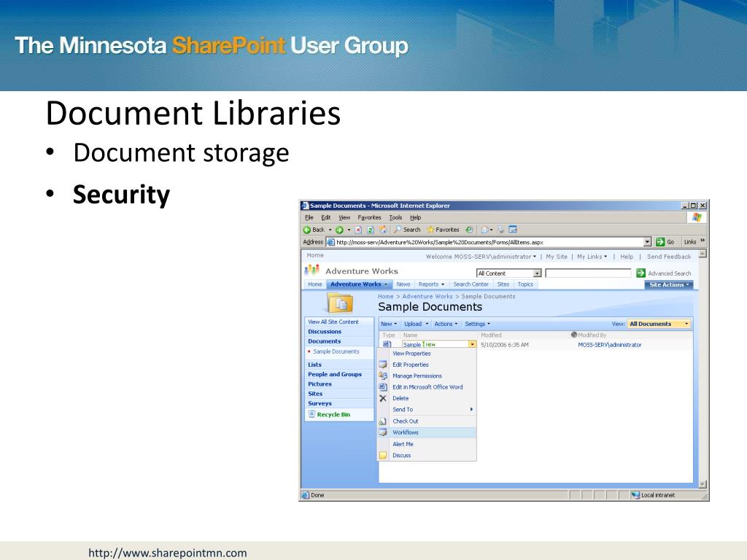Click the Adventure Works people logo icon
The width and height of the screenshot is (747, 560).
[311, 270]
